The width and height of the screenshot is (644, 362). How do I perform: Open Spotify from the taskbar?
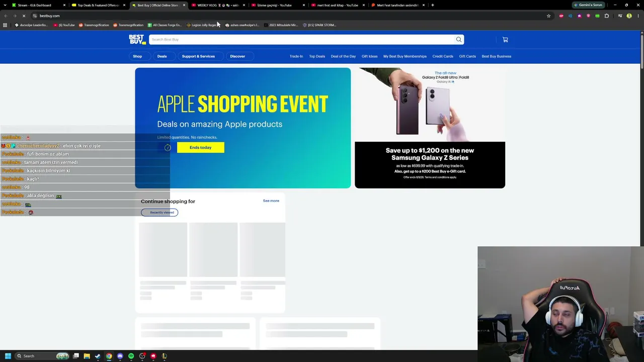tap(131, 356)
